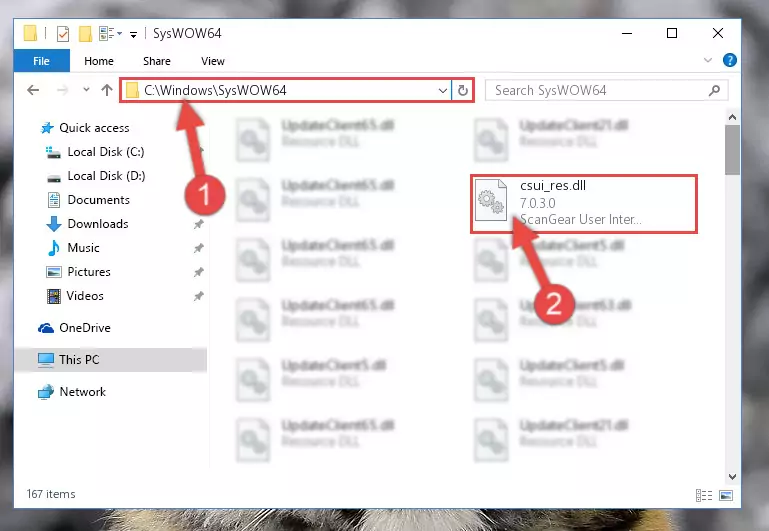Select Network in the navigation pane

(82, 392)
